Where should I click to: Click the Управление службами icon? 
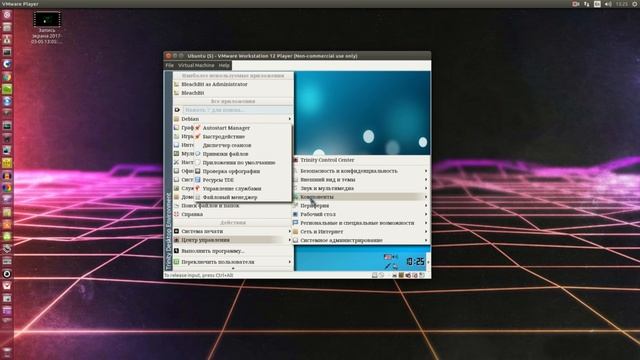point(198,188)
